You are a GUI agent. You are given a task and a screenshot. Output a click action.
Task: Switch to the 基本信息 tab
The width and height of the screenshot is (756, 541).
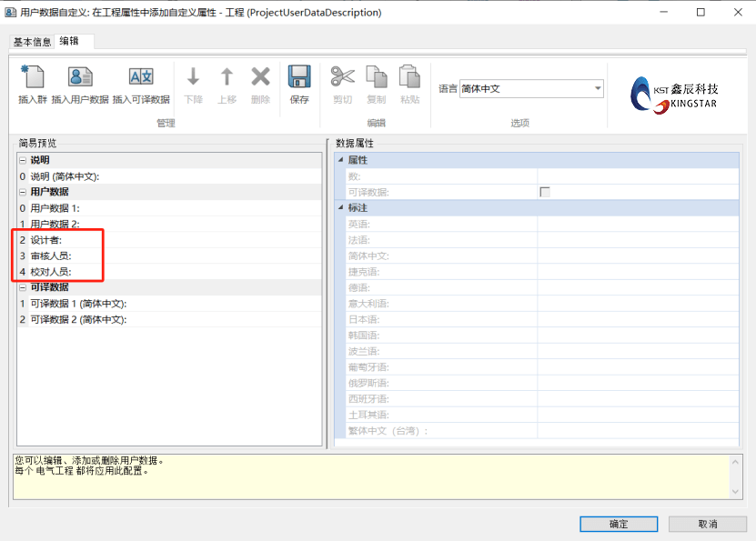(x=32, y=42)
